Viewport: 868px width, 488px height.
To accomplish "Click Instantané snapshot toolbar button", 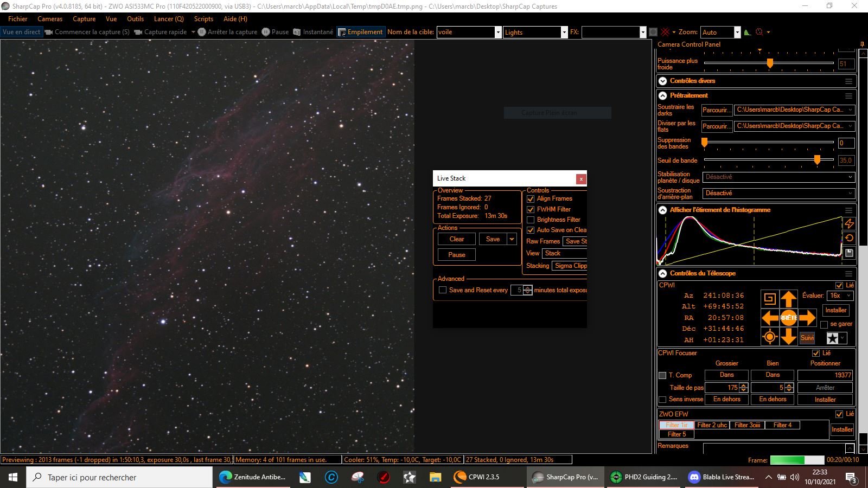I will point(313,32).
